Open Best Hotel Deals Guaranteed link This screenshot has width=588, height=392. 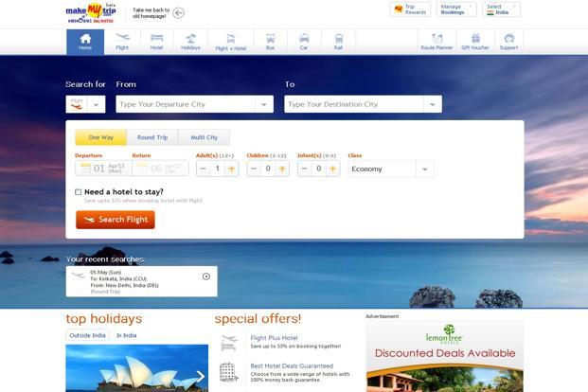292,365
